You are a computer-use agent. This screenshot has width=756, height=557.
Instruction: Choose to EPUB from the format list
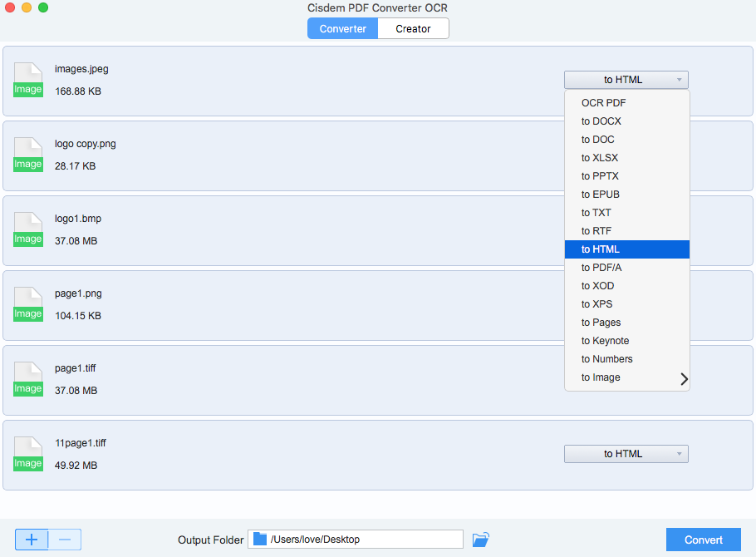coord(626,195)
